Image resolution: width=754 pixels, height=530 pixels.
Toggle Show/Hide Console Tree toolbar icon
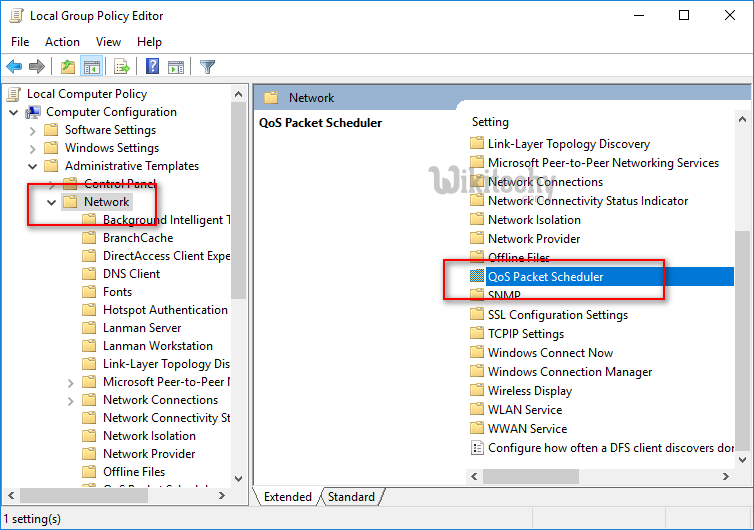pyautogui.click(x=91, y=67)
